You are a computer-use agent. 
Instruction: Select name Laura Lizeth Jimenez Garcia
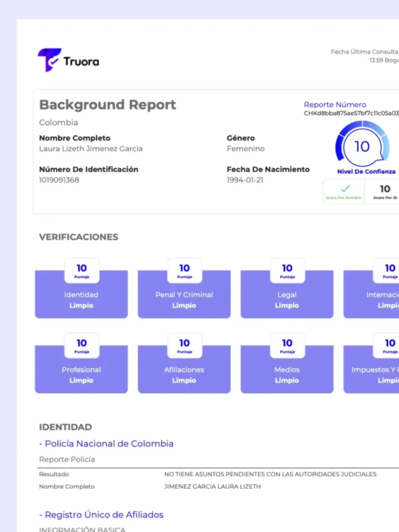(x=91, y=149)
